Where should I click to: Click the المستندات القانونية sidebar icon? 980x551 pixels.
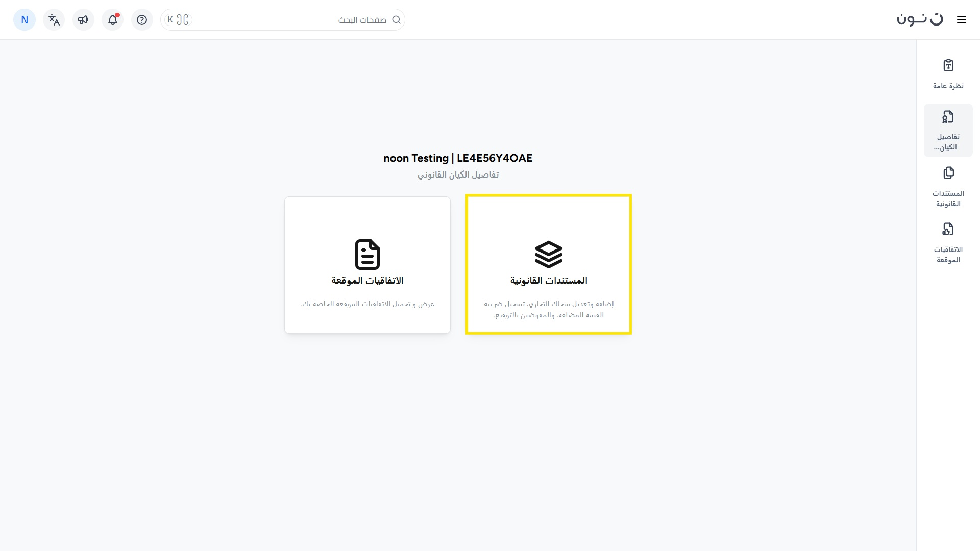point(948,173)
